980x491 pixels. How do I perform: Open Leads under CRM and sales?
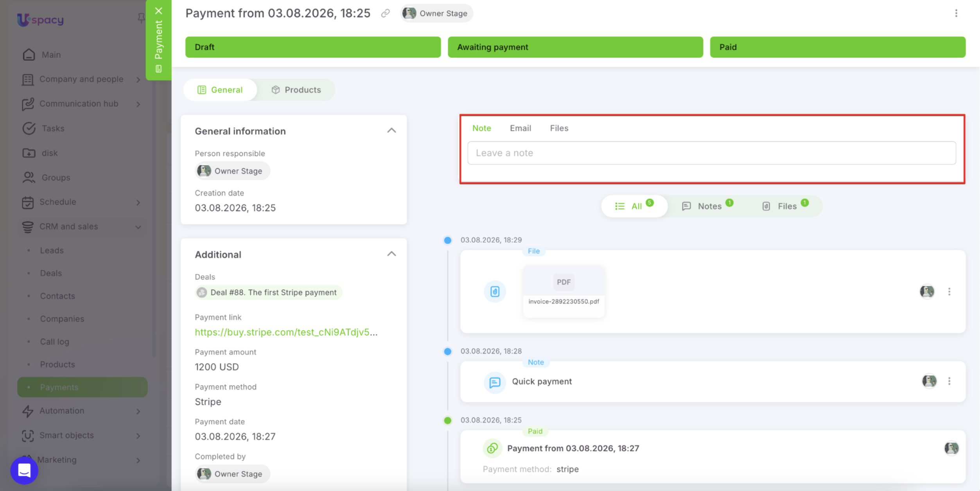click(52, 250)
